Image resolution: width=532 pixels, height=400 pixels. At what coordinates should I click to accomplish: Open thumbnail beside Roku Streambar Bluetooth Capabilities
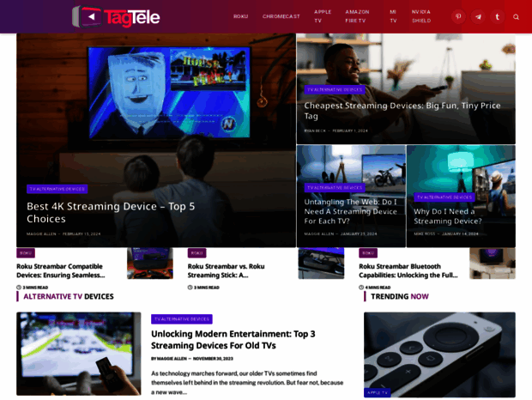point(493,264)
